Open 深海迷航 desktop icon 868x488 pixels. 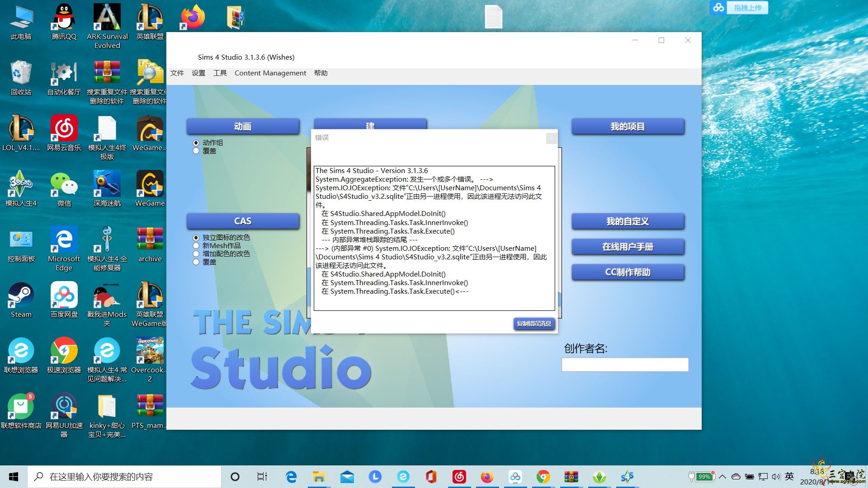[x=107, y=189]
